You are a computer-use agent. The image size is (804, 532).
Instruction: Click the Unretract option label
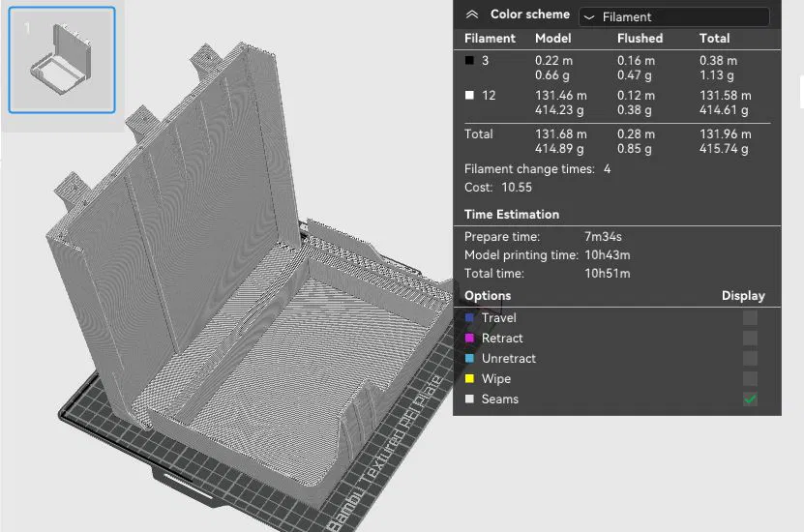(509, 358)
